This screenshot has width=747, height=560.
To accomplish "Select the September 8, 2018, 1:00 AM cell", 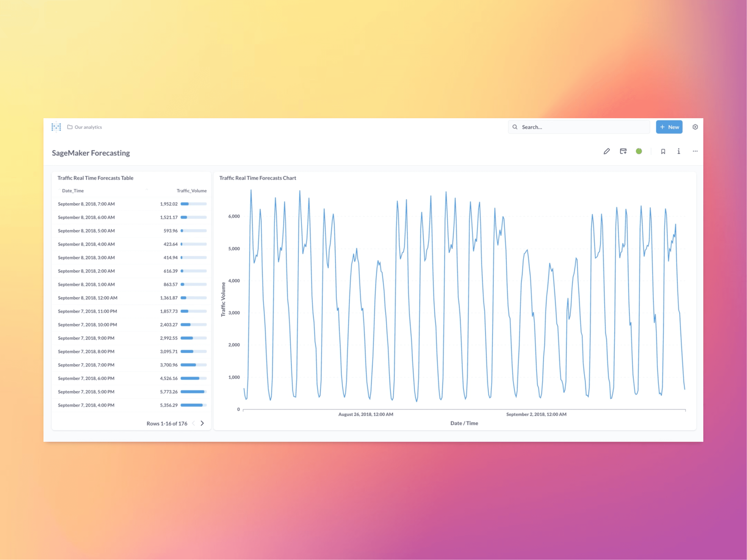I will 86,285.
